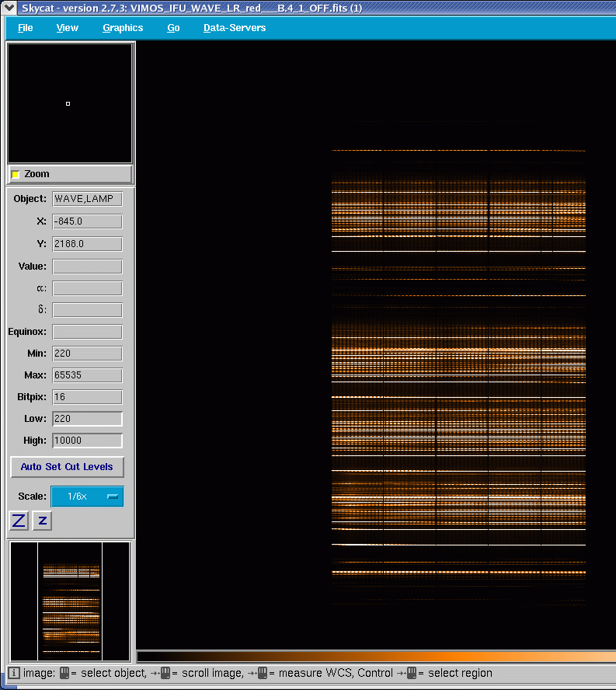Click the zoom window preview pane
Screen dimensions: 616x690
point(70,103)
